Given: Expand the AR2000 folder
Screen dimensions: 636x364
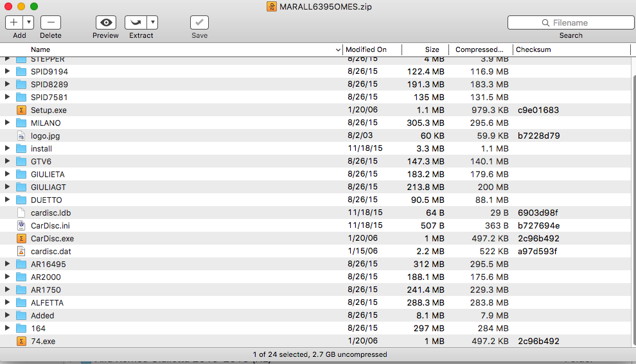Looking at the screenshot, I should pos(7,277).
